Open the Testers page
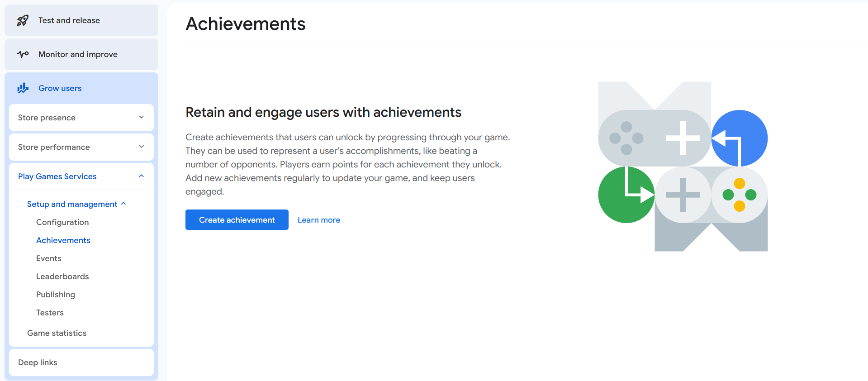The width and height of the screenshot is (868, 381). (x=50, y=313)
